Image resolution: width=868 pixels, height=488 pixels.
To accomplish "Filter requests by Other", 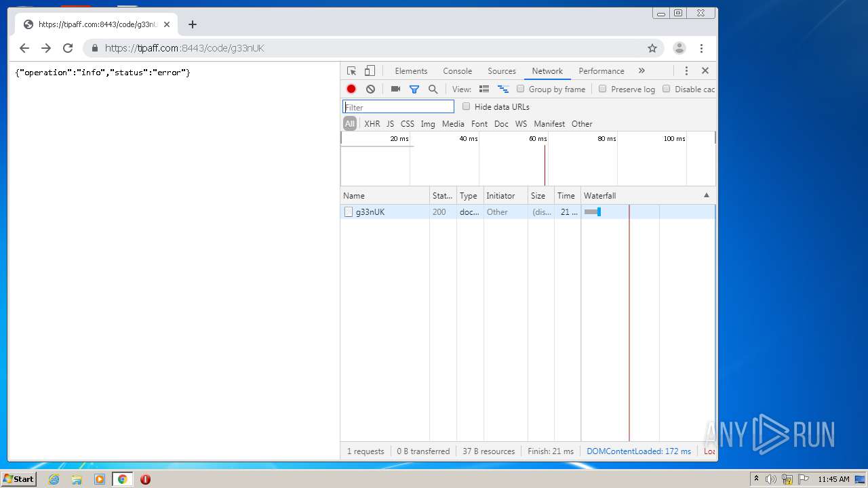I will (x=582, y=123).
